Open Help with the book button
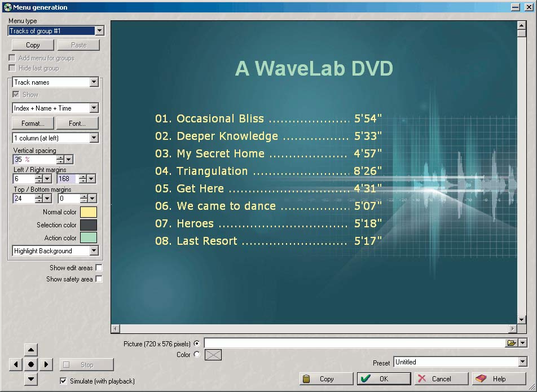The width and height of the screenshot is (537, 392). coord(499,378)
